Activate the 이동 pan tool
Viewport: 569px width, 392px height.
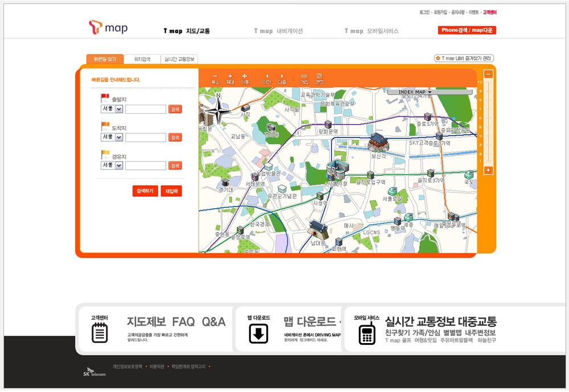click(245, 79)
